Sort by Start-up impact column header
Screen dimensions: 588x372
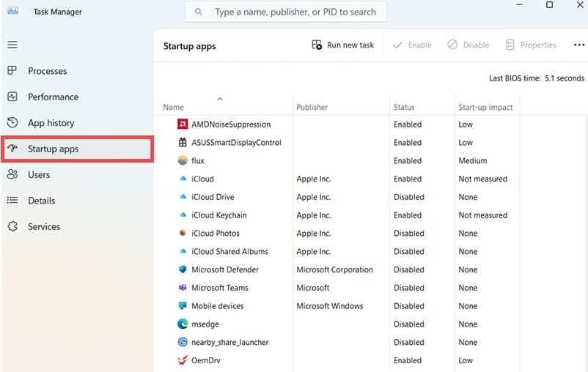[x=485, y=107]
